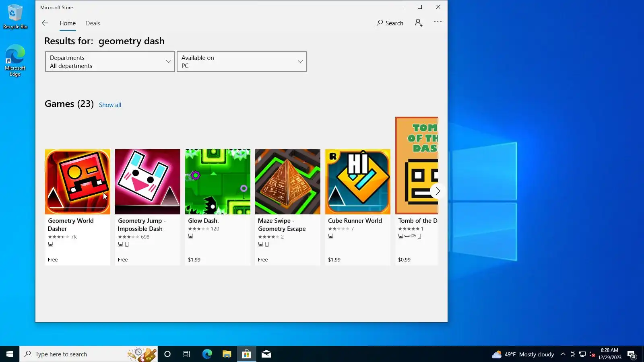Screen dimensions: 644x362
Task: Click the $0.99 price of Tomb of the Dash
Action: pos(404,260)
